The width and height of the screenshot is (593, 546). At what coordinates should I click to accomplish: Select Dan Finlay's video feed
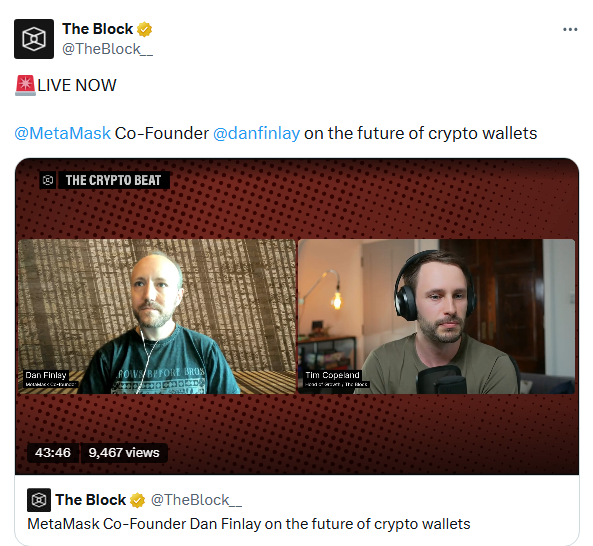click(x=157, y=316)
